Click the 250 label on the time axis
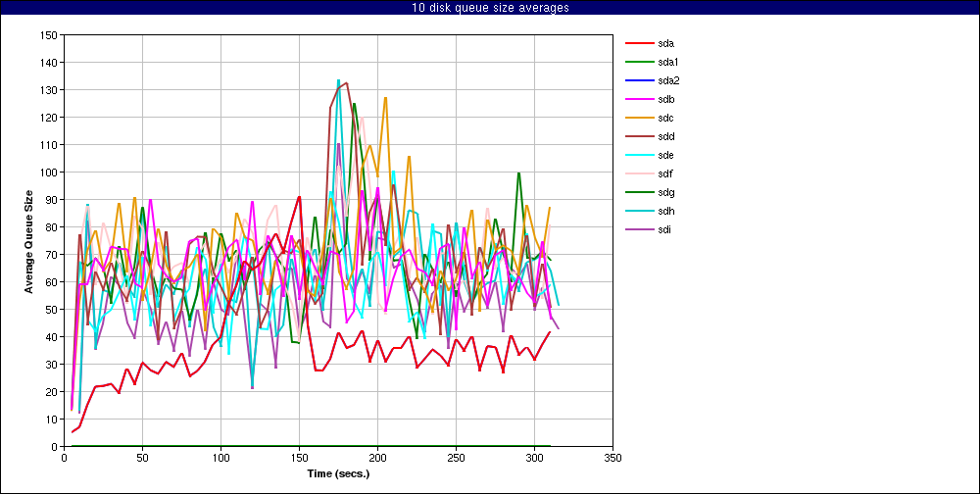Viewport: 980px width, 494px height. [x=456, y=458]
